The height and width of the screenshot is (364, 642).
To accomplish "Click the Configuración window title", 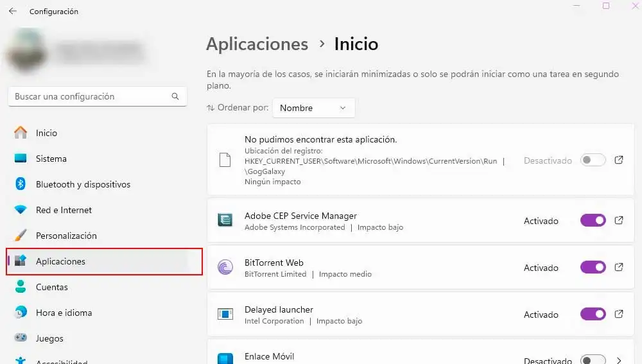I will point(54,12).
